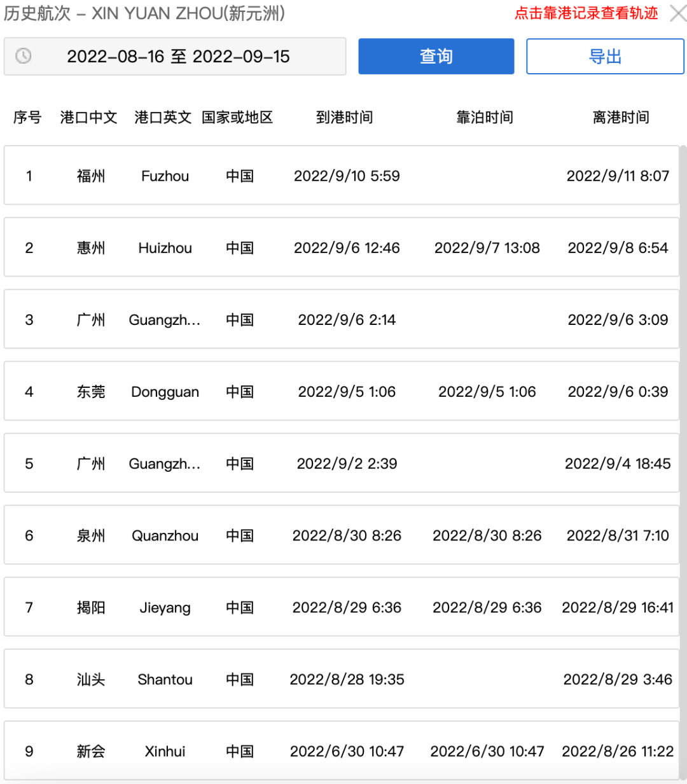
Task: Open the 福州 port record row
Action: (342, 175)
